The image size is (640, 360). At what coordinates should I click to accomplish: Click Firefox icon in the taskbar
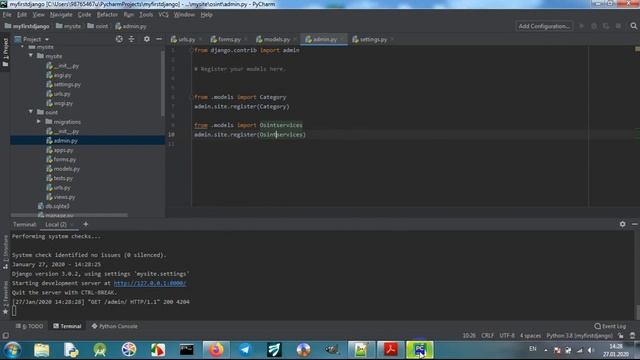click(x=216, y=350)
